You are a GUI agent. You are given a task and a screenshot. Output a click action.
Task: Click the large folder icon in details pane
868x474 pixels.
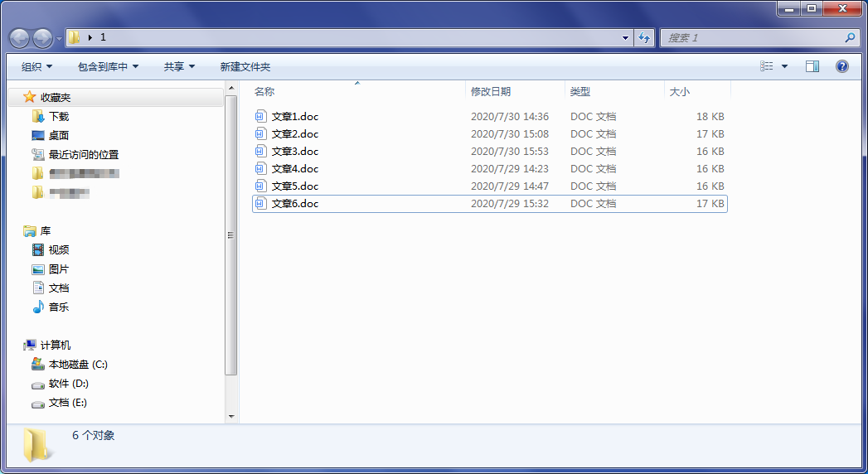[x=36, y=445]
